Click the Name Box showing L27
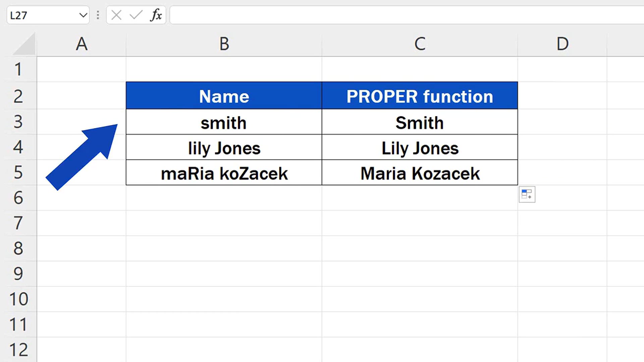Image resolution: width=644 pixels, height=362 pixels. (x=40, y=15)
